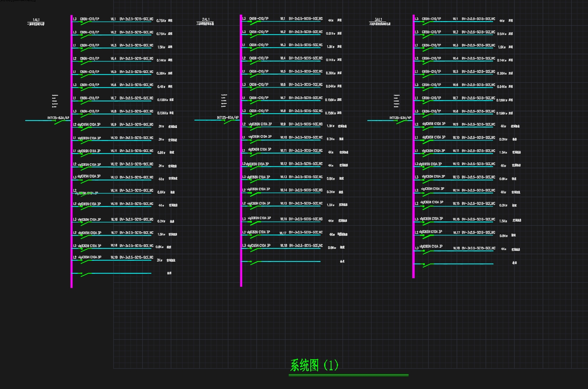Select the 0.4Kw load value on 1AL1 WL6
This screenshot has width=588, height=389.
pyautogui.click(x=161, y=87)
